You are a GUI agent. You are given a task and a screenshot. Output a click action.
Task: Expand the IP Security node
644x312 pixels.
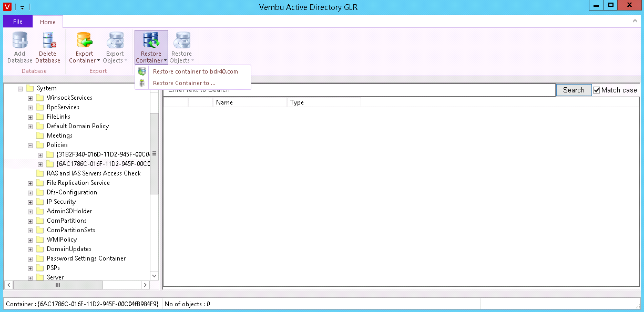(30, 202)
